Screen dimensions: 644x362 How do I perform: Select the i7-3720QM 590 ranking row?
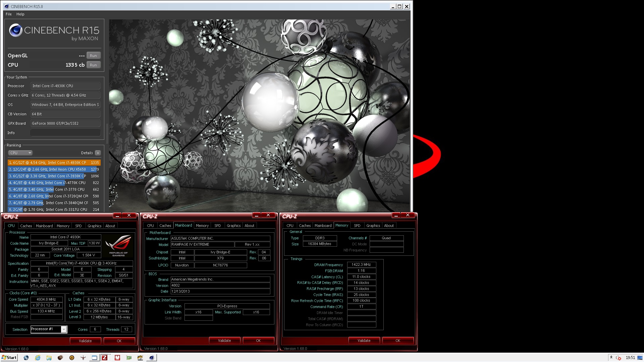point(54,196)
